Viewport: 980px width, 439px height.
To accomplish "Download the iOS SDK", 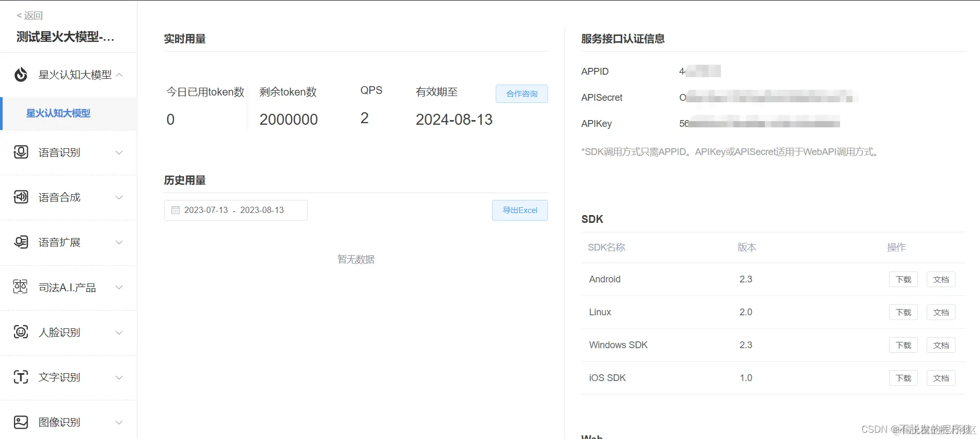I will (903, 378).
